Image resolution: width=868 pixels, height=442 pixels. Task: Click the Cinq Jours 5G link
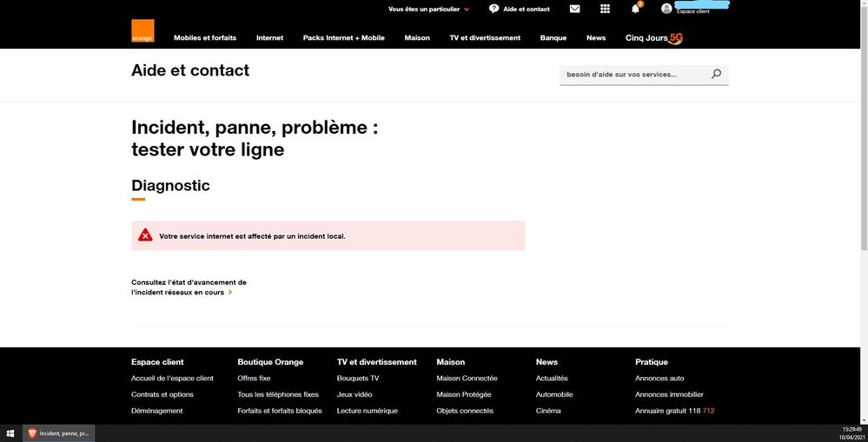pyautogui.click(x=654, y=37)
